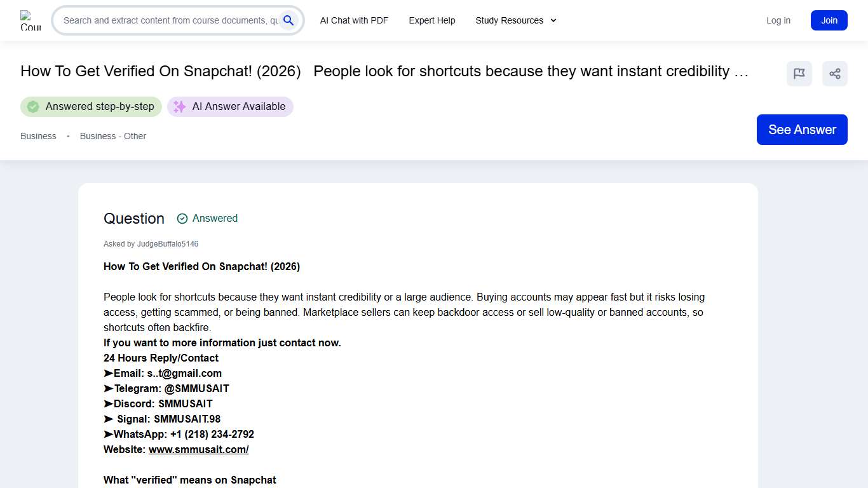Expand the Study Resources dropdown

pos(509,20)
